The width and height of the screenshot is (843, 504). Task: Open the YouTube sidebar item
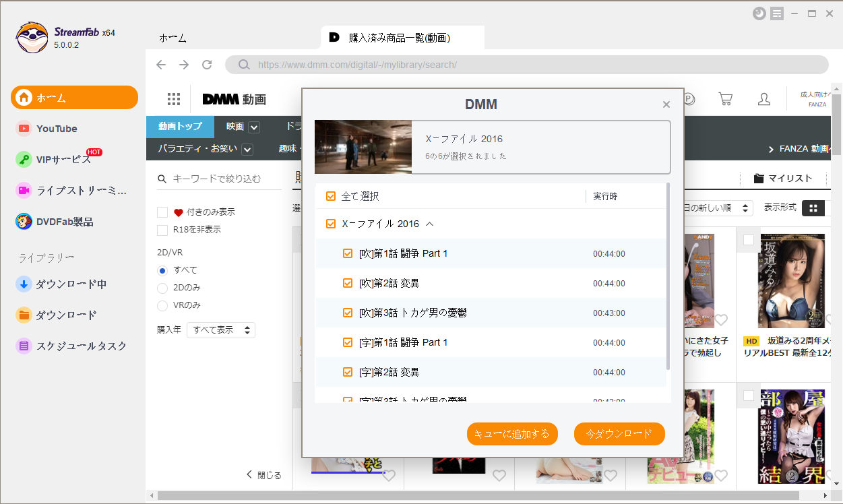[57, 129]
